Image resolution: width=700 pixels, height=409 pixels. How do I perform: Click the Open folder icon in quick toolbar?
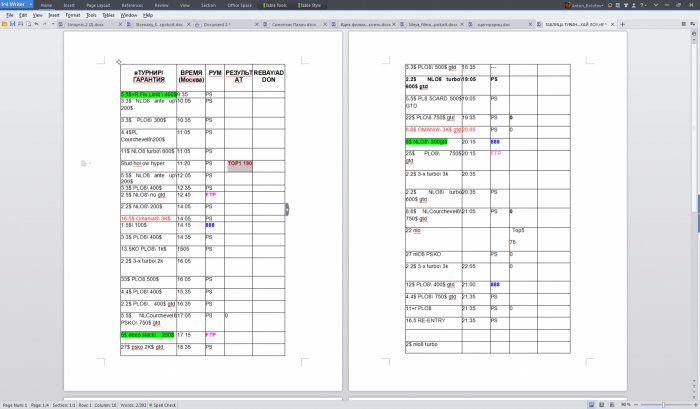coord(4,24)
